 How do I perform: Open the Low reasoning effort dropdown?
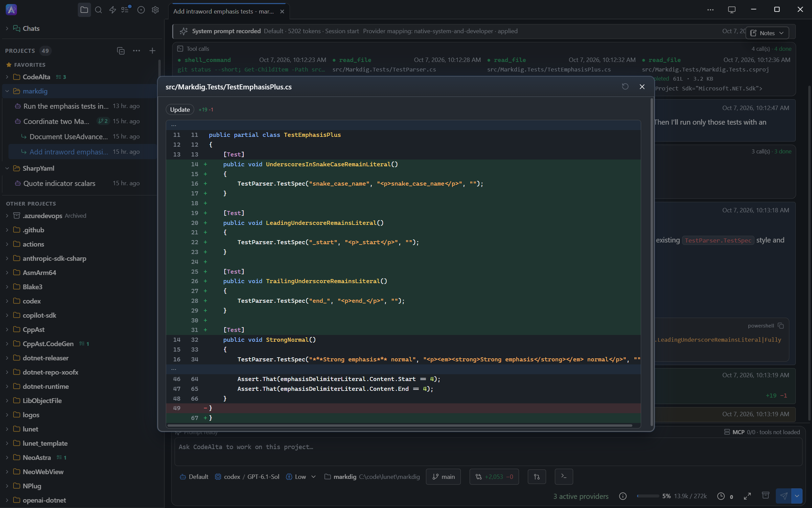pyautogui.click(x=301, y=477)
